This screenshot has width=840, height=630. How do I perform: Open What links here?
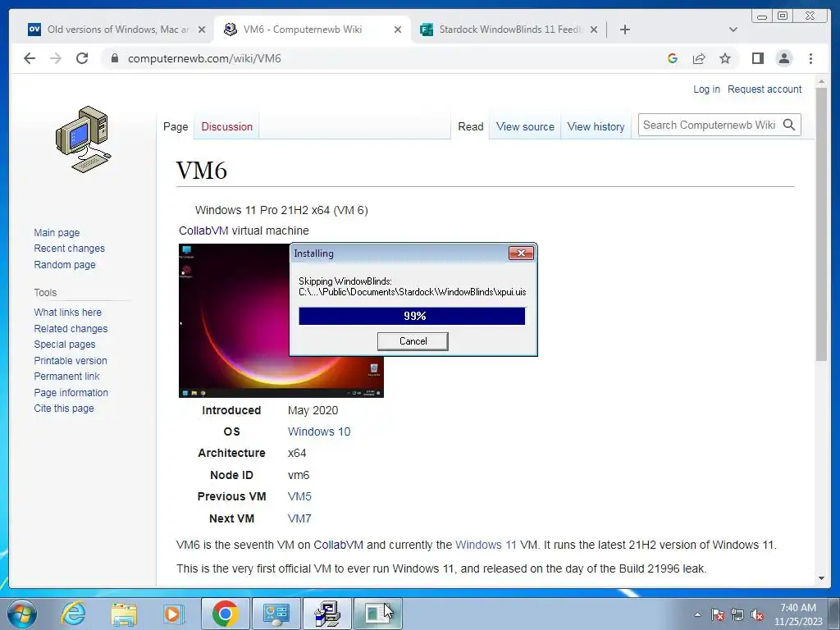pos(67,313)
